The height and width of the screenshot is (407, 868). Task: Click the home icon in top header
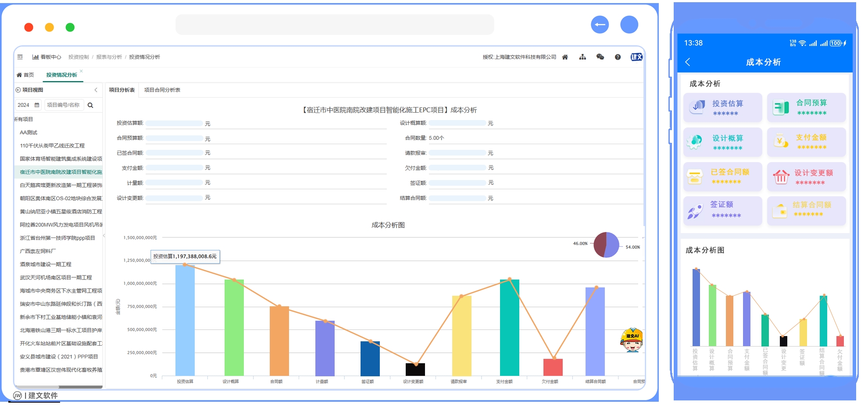565,57
